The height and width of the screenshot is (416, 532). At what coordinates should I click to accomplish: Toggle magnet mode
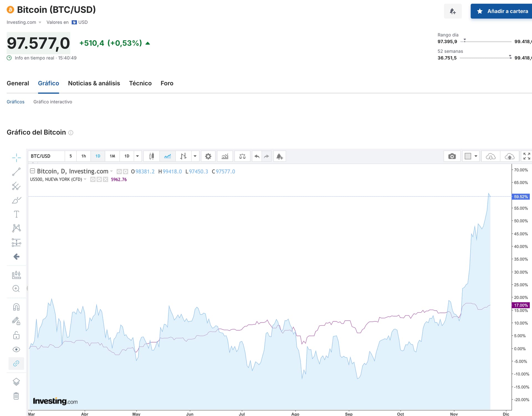(16, 307)
